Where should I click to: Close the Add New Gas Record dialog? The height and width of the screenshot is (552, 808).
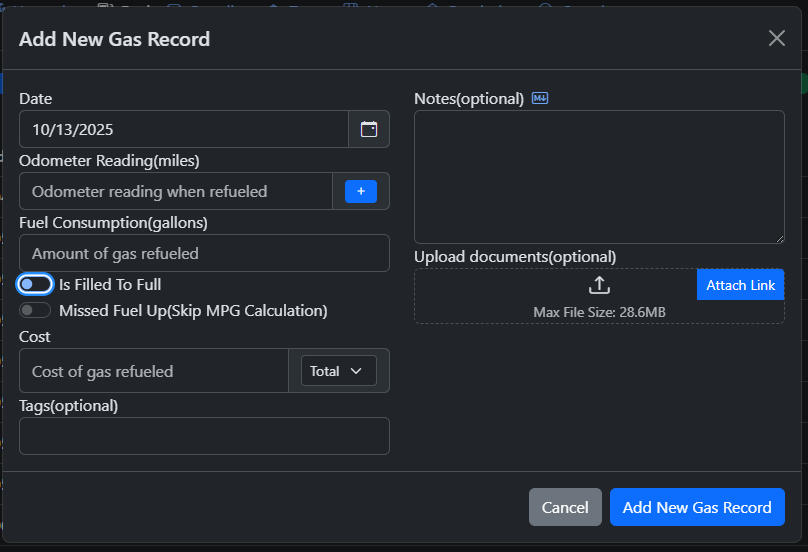776,38
